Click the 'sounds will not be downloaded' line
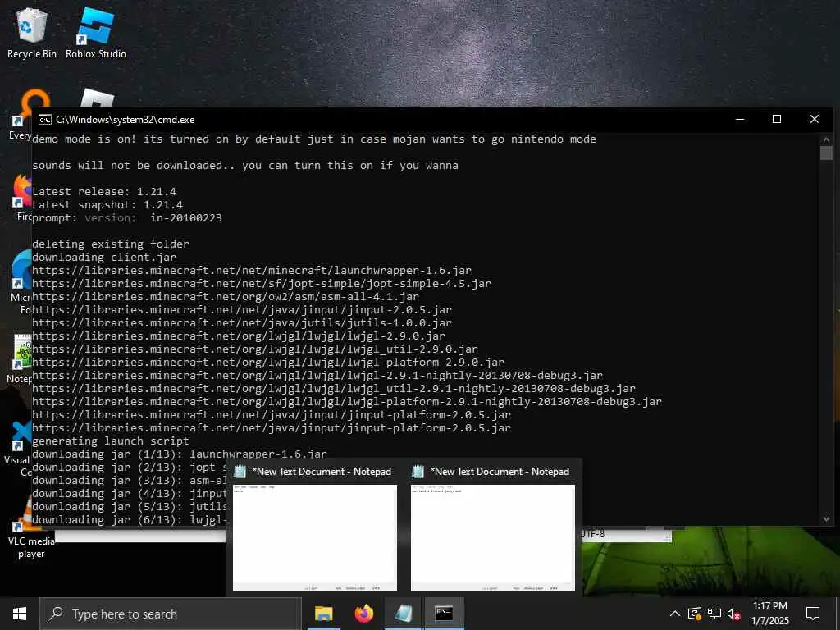The height and width of the screenshot is (630, 840). coord(245,166)
